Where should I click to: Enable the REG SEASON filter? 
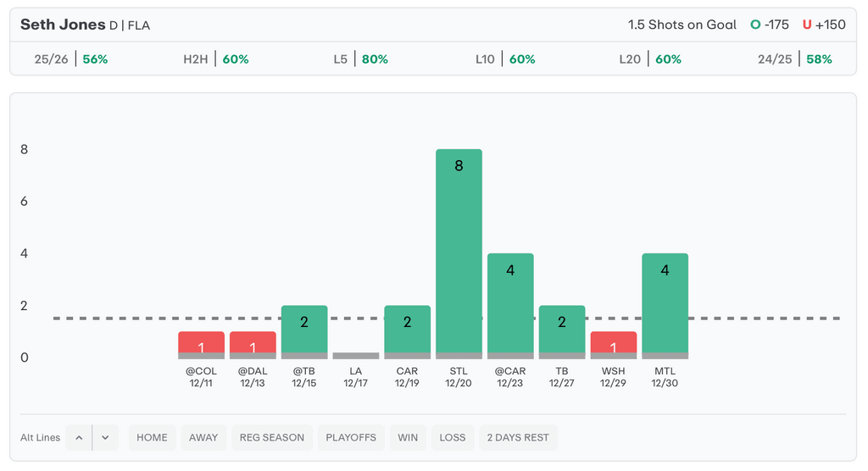point(272,438)
